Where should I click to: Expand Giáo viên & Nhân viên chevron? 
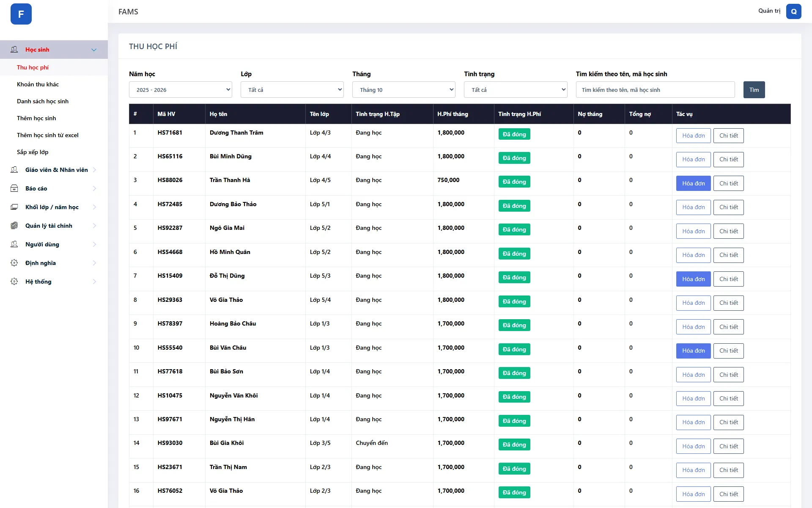[94, 170]
